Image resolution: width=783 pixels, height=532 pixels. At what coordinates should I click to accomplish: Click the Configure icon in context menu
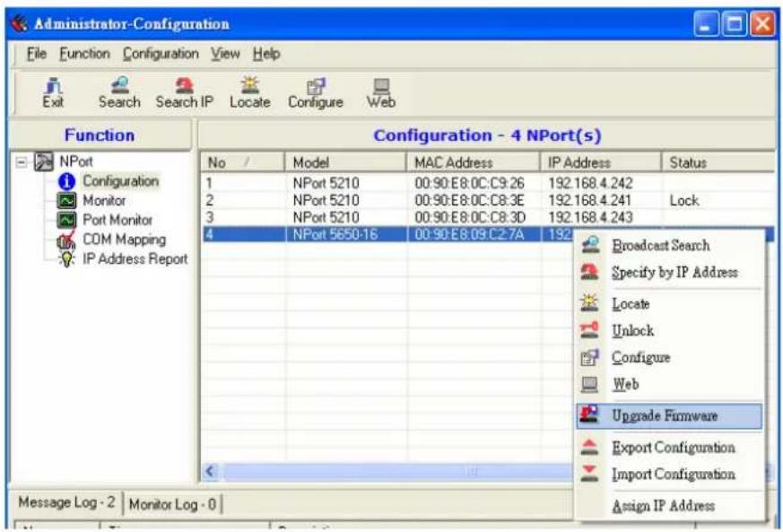pyautogui.click(x=590, y=357)
